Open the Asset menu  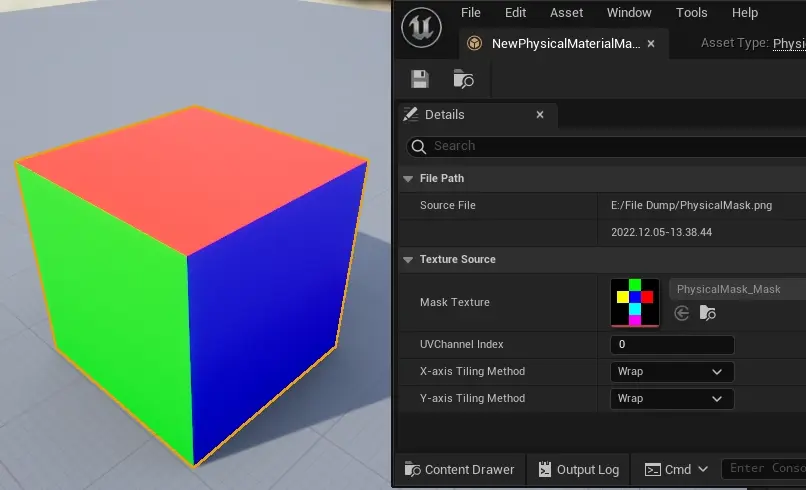pyautogui.click(x=566, y=12)
